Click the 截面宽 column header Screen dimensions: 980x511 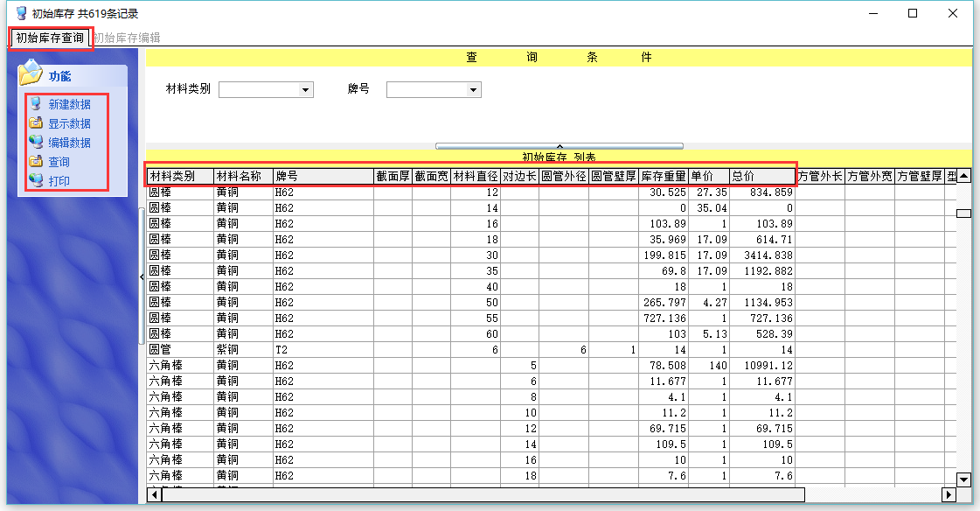coord(431,177)
